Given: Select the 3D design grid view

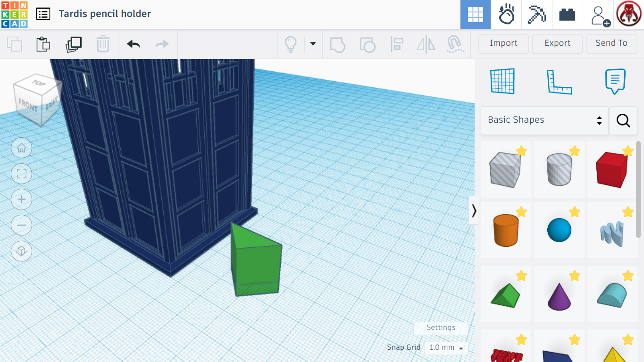Looking at the screenshot, I should tap(476, 15).
